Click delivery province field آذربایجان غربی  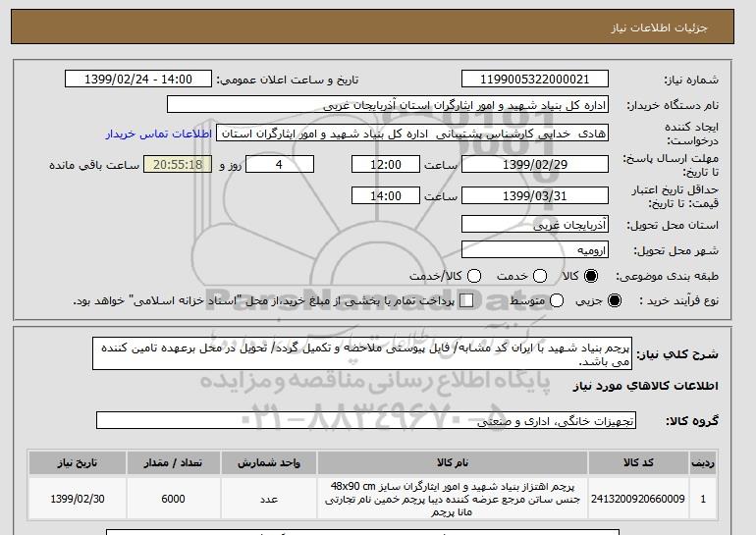[x=534, y=226]
